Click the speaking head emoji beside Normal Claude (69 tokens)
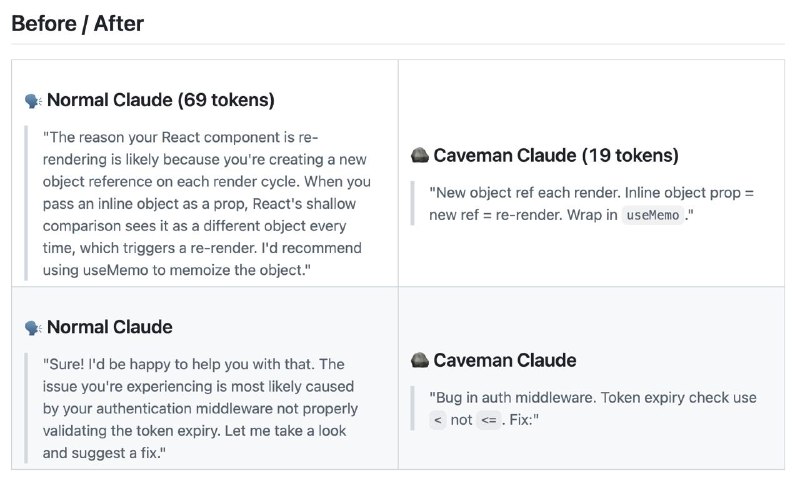Viewport: 800px width, 483px height. [x=33, y=100]
